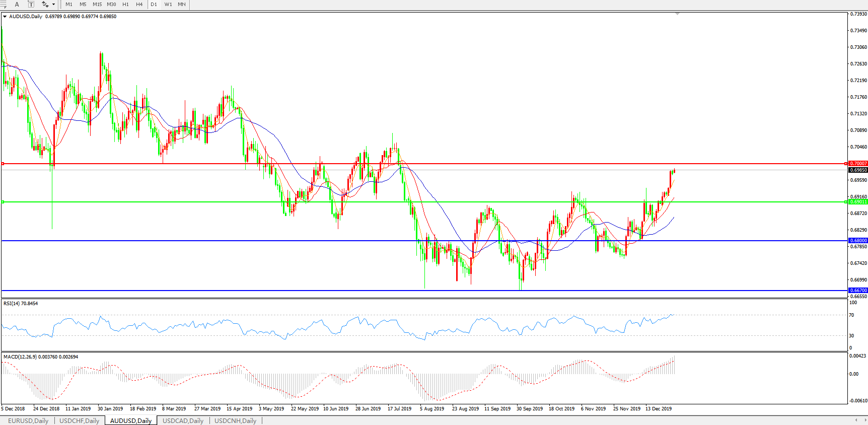Select the green 0.69011 horizontal line label

(x=858, y=202)
